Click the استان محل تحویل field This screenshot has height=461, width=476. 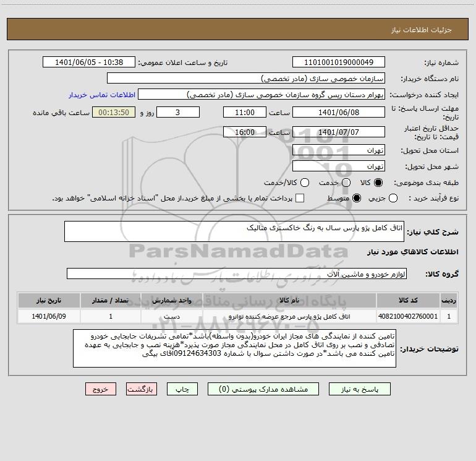[x=339, y=150]
